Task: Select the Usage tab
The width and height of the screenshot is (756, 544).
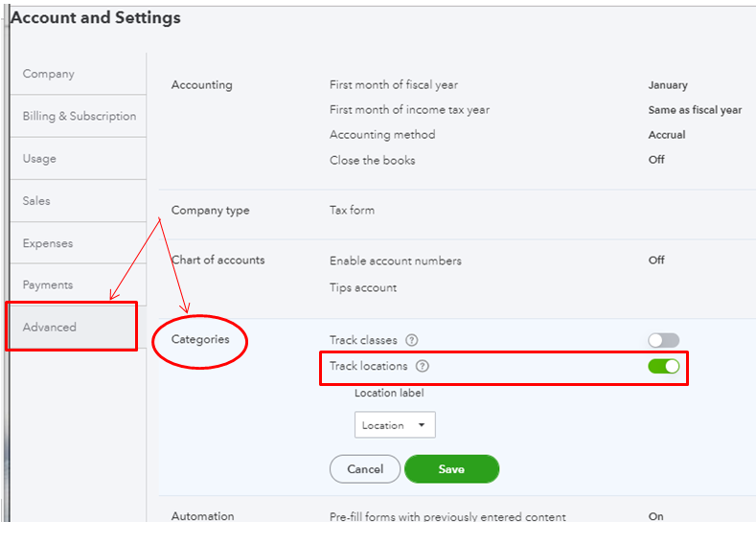Action: pyautogui.click(x=39, y=158)
